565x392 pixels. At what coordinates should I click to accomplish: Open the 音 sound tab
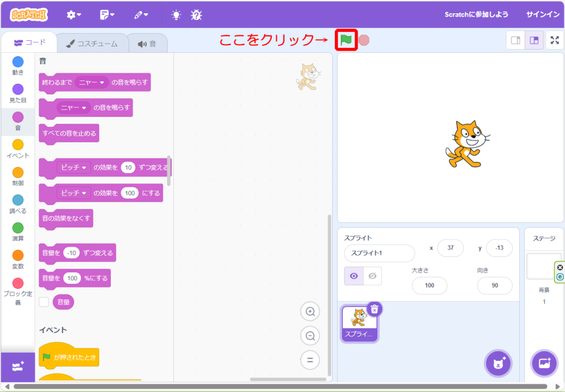(x=147, y=44)
